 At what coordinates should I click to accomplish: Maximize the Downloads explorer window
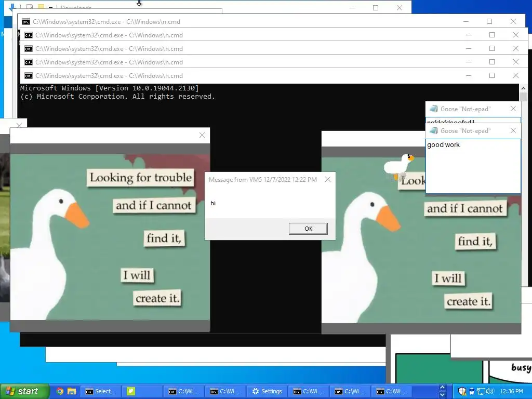[x=376, y=7]
